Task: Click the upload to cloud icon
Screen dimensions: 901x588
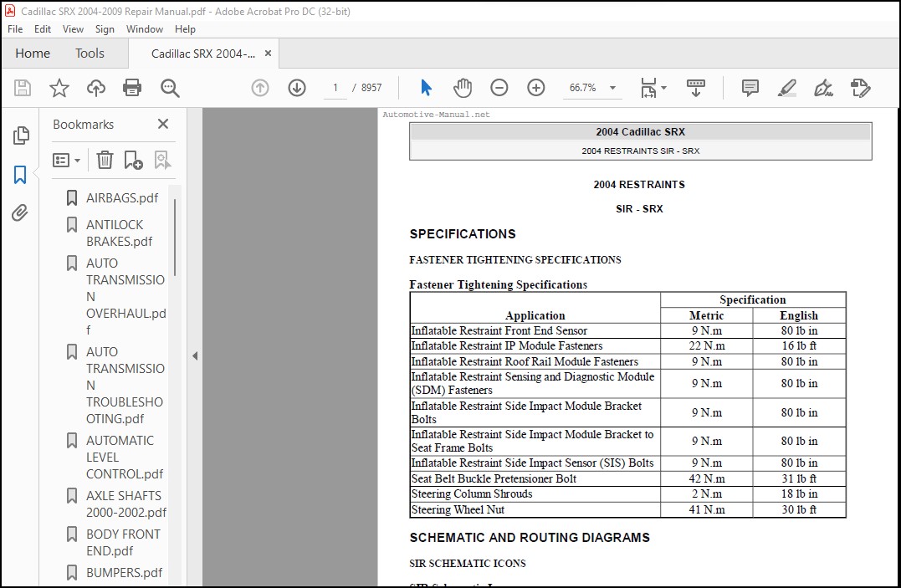Action: tap(96, 88)
